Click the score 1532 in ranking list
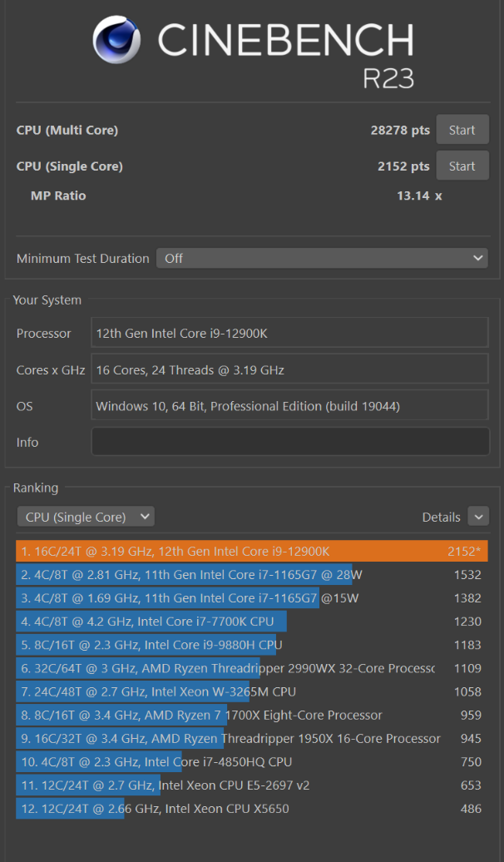Screen dimensions: 504x862 467,575
